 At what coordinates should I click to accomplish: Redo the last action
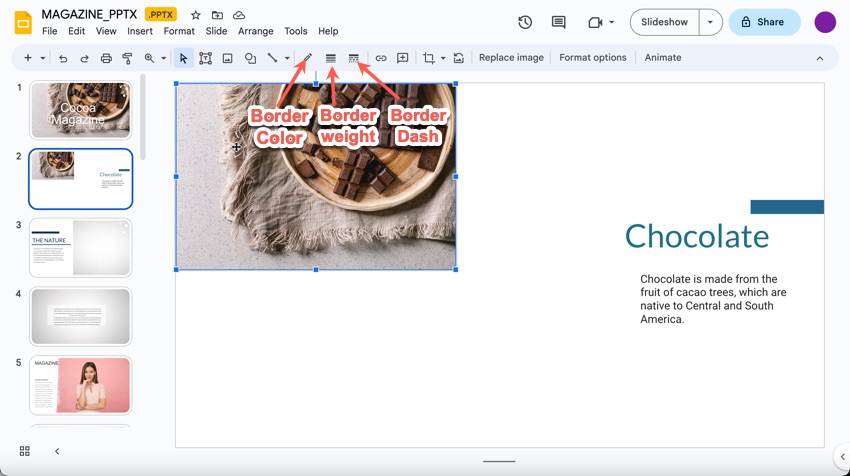click(84, 58)
